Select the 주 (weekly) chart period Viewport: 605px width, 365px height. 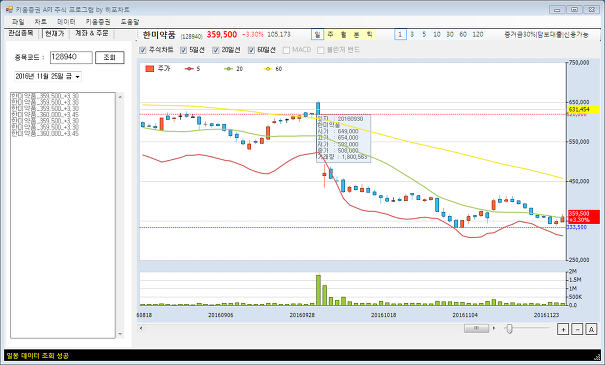pos(330,35)
